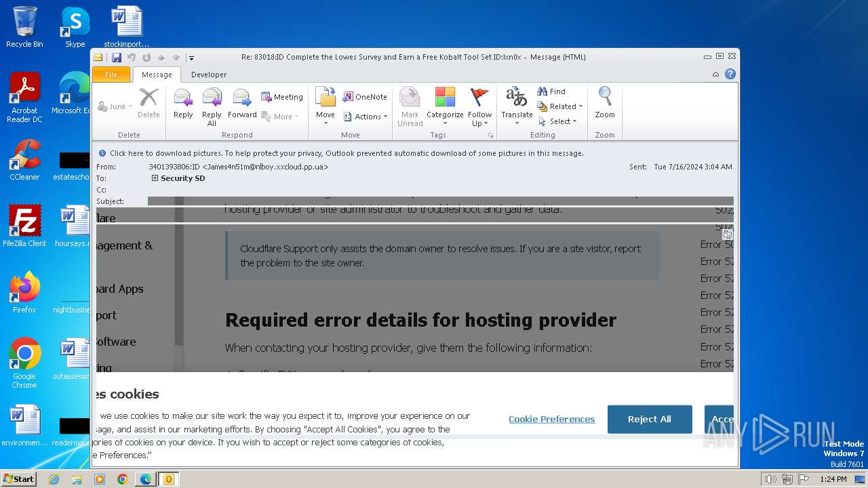Open FileZilla Client shortcut
This screenshot has width=868, height=488.
(24, 226)
